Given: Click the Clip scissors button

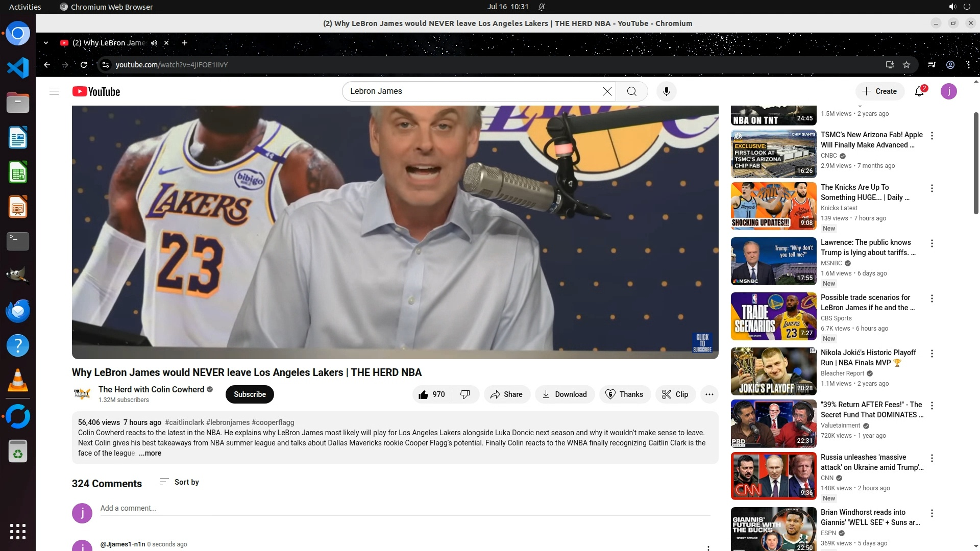Looking at the screenshot, I should click(x=675, y=394).
